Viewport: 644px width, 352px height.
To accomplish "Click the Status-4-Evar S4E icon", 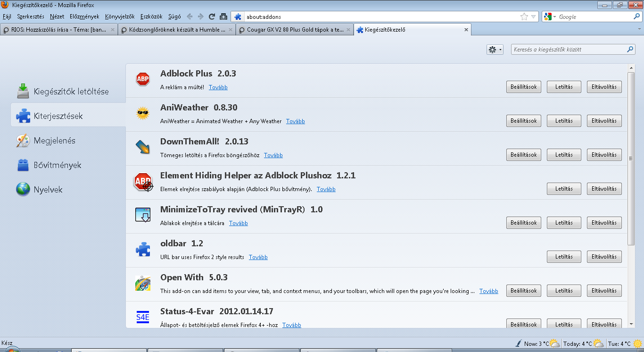I will pyautogui.click(x=143, y=317).
